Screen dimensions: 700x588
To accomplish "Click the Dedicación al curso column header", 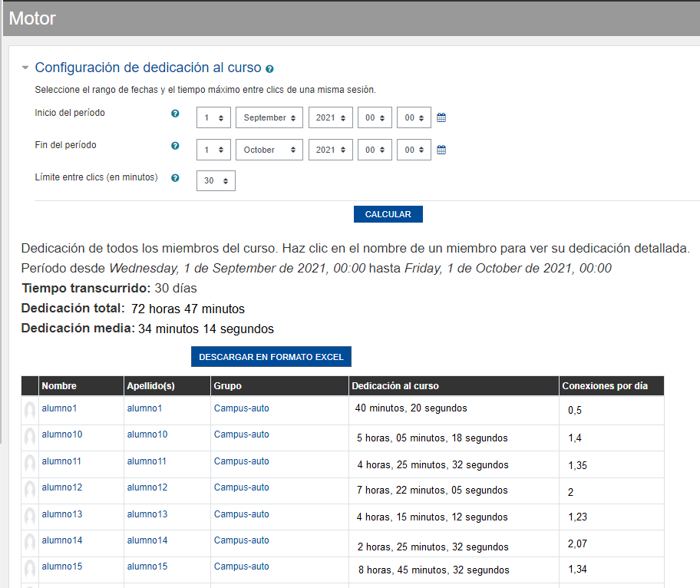I will tap(395, 386).
